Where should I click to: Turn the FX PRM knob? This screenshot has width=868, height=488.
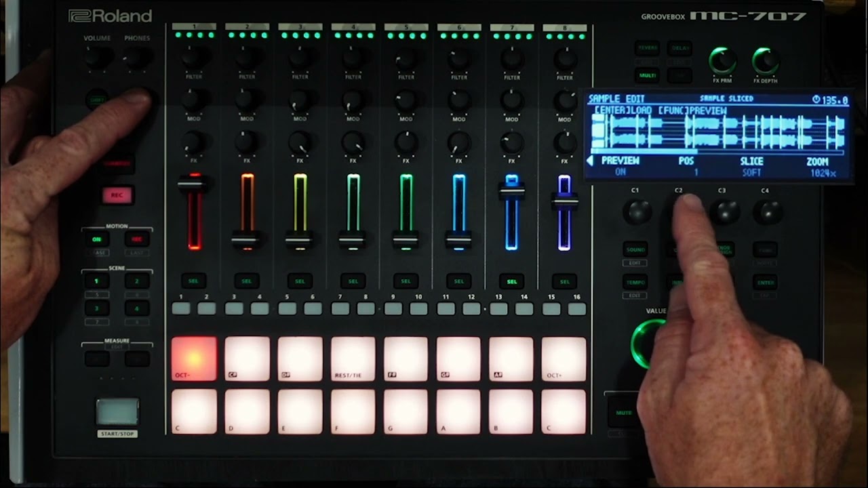(x=722, y=61)
